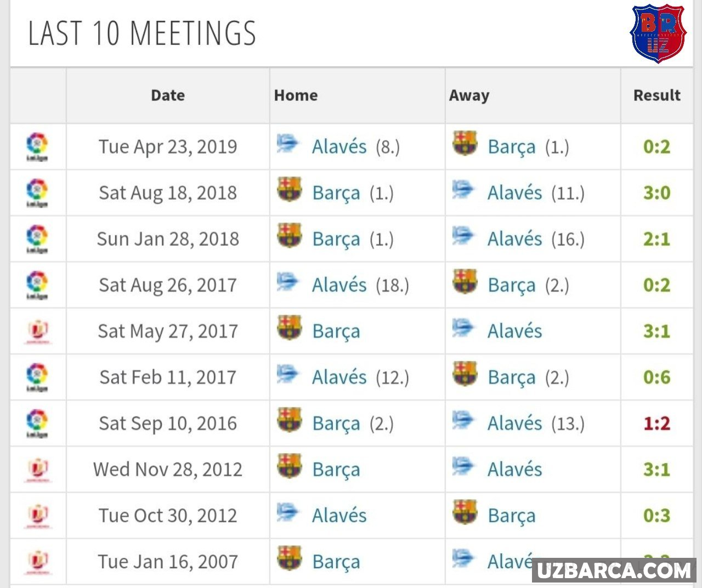Image resolution: width=702 pixels, height=588 pixels.
Task: Click the BR UZ shield logo
Action: (x=658, y=33)
